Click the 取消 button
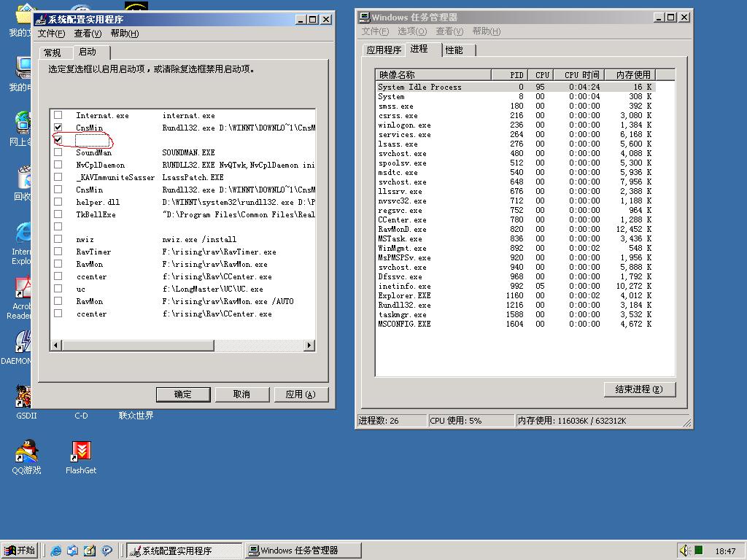The height and width of the screenshot is (560, 747). [242, 394]
